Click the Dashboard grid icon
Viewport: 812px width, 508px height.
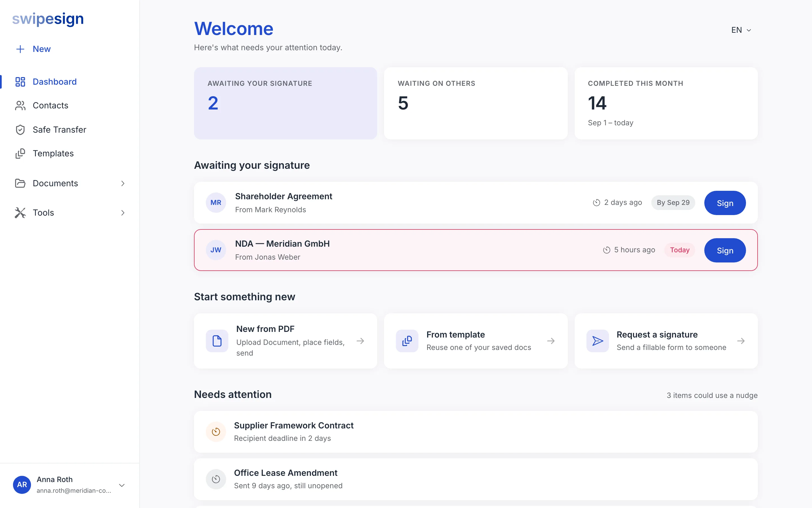coord(20,82)
